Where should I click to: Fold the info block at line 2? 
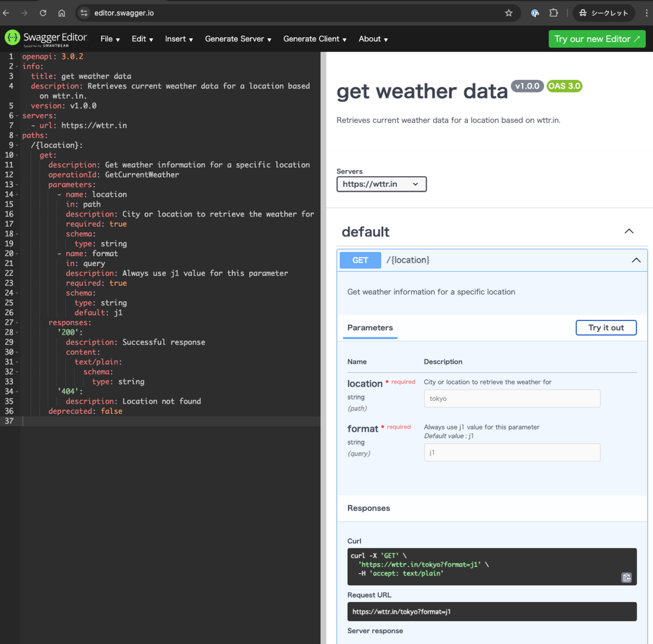coord(17,66)
